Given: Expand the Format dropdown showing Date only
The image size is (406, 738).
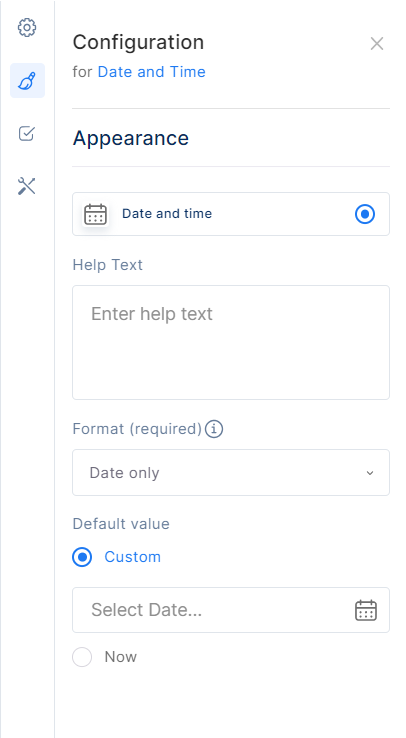Looking at the screenshot, I should pos(231,473).
